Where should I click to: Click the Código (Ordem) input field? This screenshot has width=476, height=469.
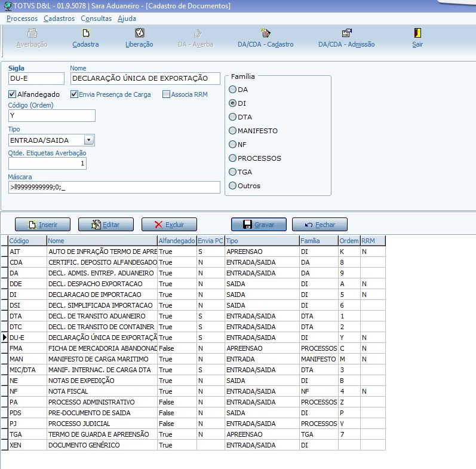(x=52, y=115)
